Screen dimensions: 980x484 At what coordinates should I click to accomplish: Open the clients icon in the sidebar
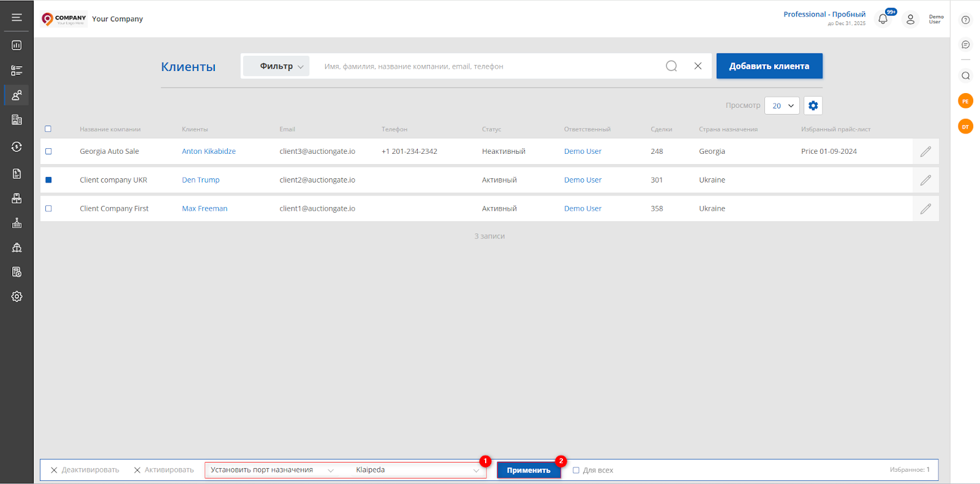pyautogui.click(x=17, y=95)
